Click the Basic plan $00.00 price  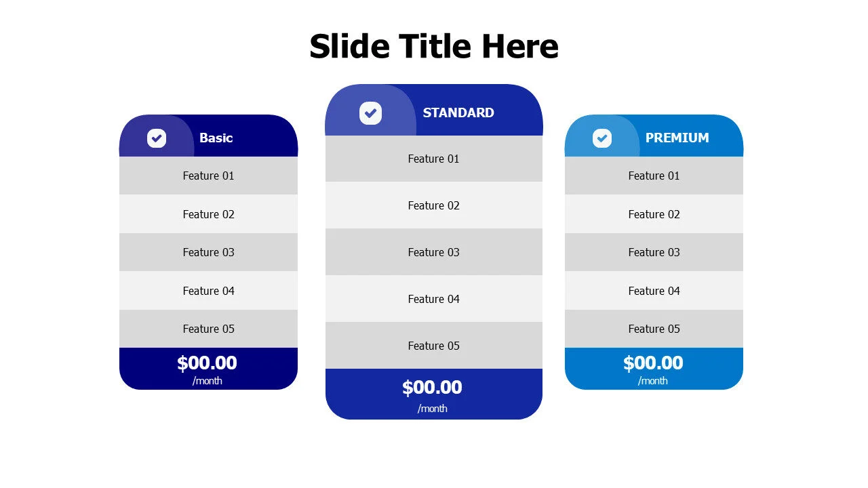coord(207,363)
